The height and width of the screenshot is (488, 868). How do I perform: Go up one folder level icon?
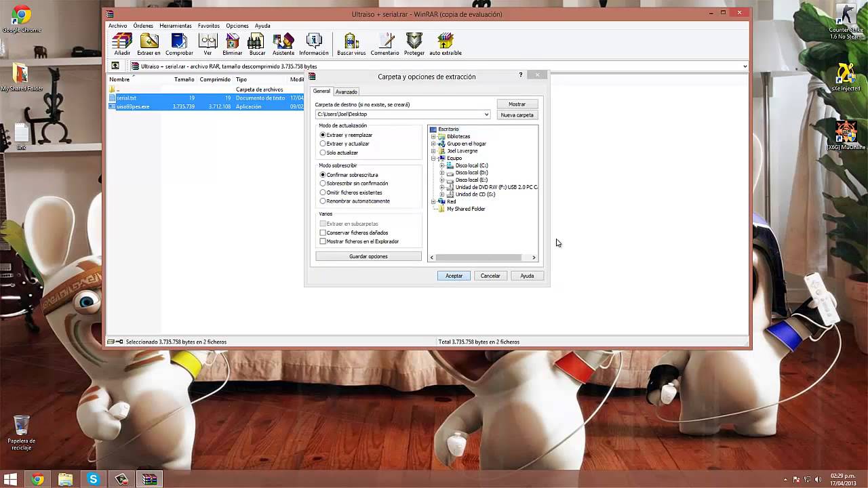click(x=115, y=66)
